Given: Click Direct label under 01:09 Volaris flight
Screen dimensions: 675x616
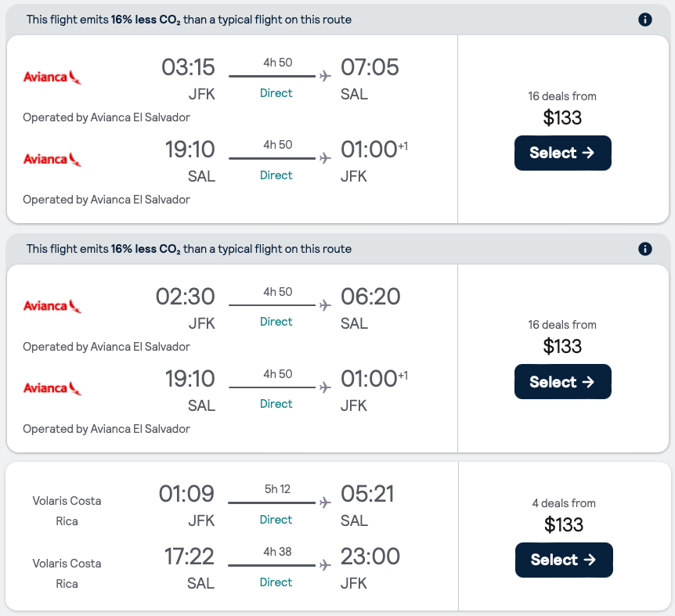Looking at the screenshot, I should pos(276,520).
